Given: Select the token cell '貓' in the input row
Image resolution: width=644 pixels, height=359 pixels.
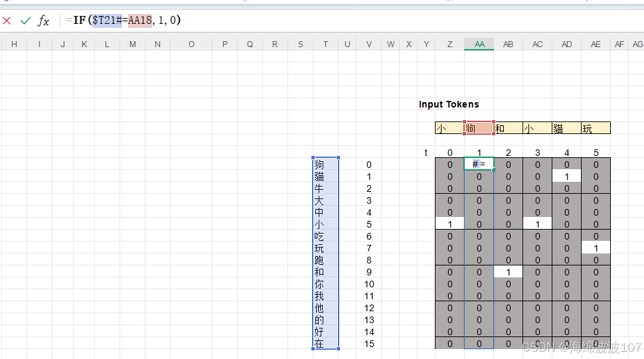Looking at the screenshot, I should [566, 128].
